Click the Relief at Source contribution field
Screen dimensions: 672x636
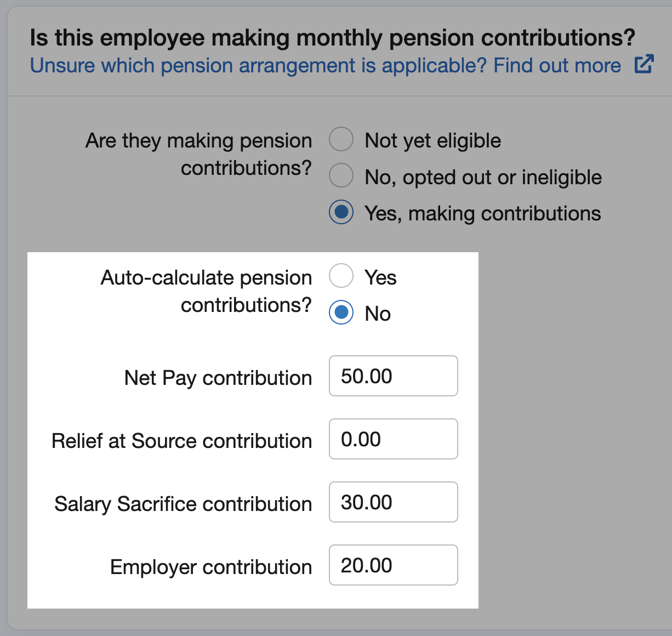(x=393, y=439)
